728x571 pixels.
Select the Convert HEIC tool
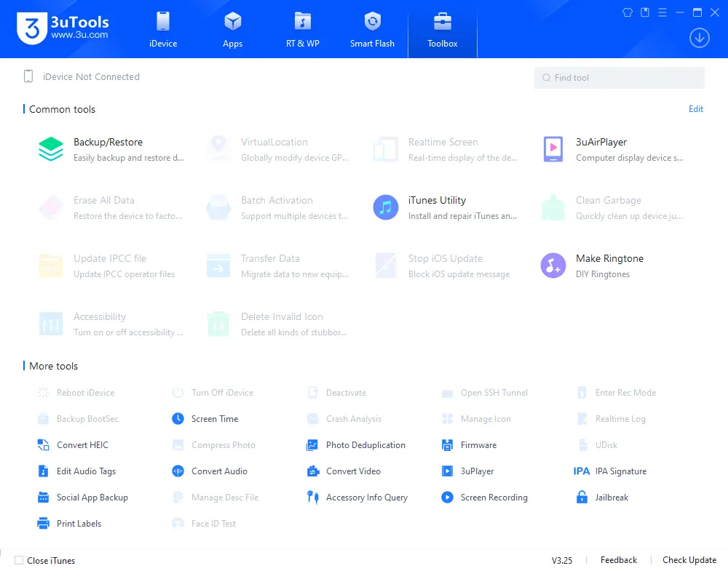[x=84, y=444]
